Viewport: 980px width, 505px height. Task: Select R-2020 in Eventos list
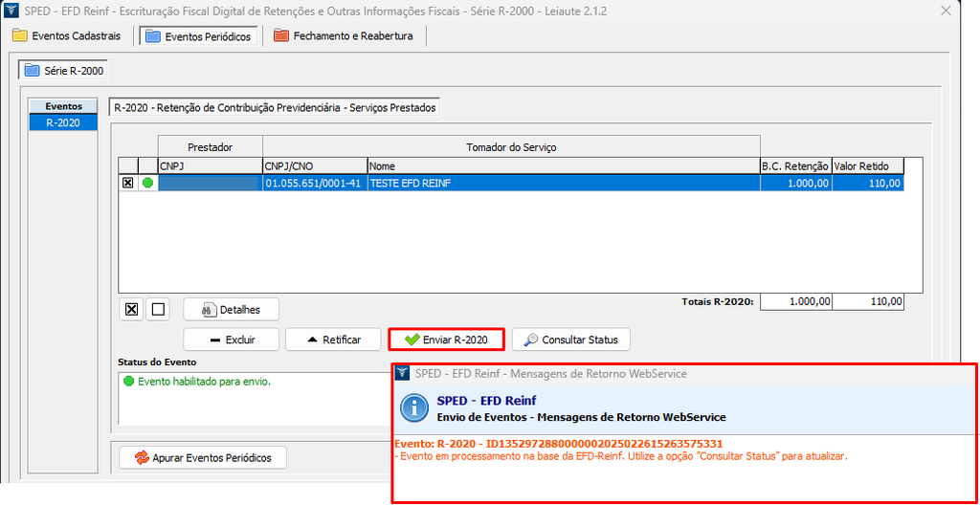pos(63,122)
